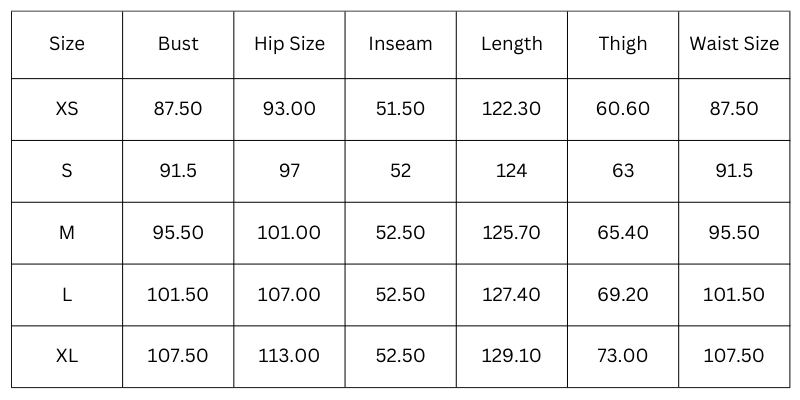
Task: Select XS inseam value 51.50
Action: point(400,109)
